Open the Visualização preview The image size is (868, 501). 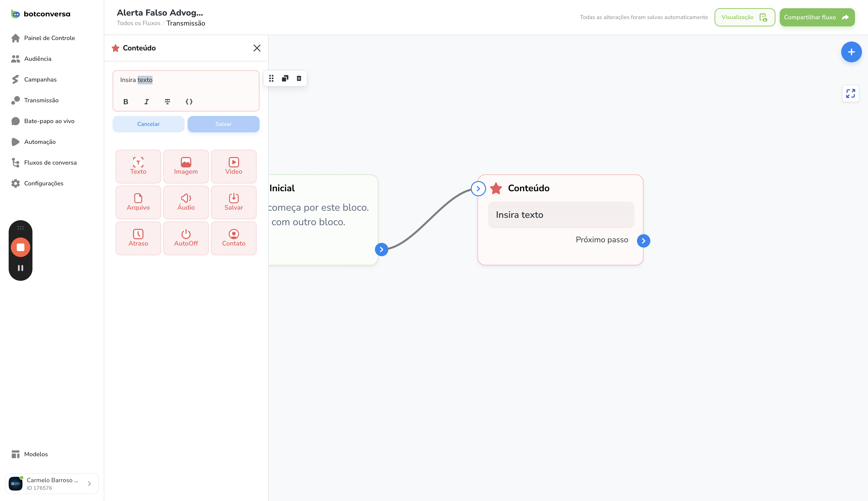click(744, 17)
